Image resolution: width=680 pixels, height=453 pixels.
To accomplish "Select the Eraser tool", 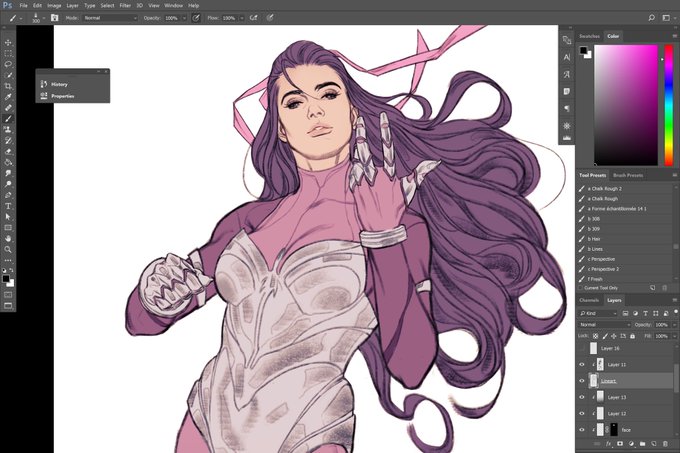I will [x=8, y=151].
